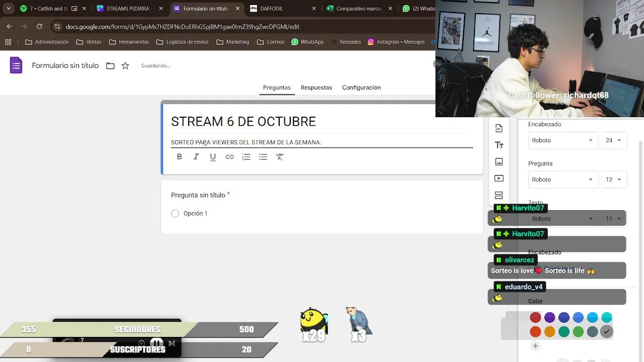Remove formatting from description text
This screenshot has width=644, height=362.
point(280,157)
